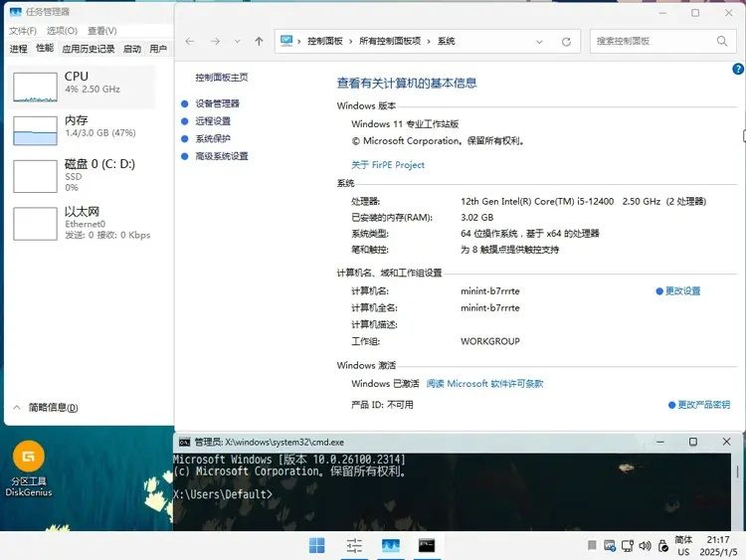746x560 pixels.
Task: Open Device Manager (设备管理器) link
Action: 218,103
